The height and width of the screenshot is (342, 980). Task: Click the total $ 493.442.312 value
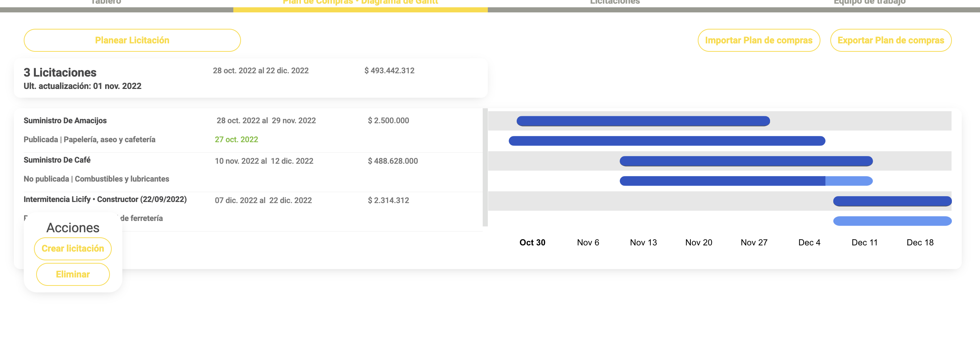pos(389,70)
